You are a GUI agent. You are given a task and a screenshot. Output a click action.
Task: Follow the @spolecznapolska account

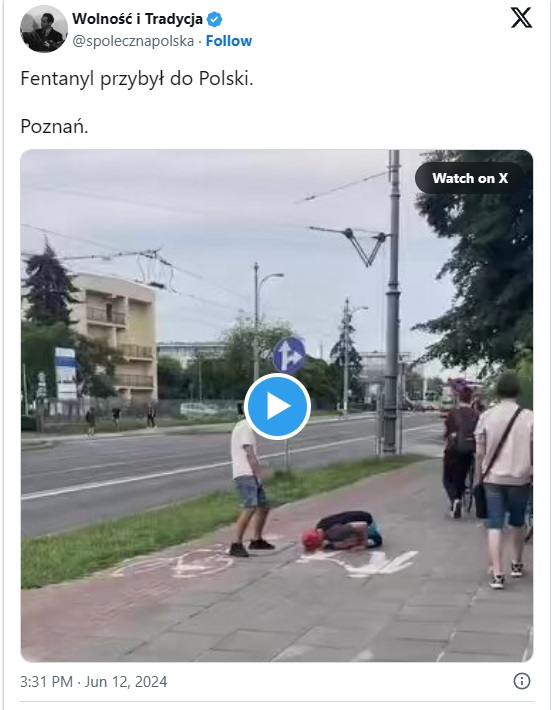pyautogui.click(x=229, y=41)
